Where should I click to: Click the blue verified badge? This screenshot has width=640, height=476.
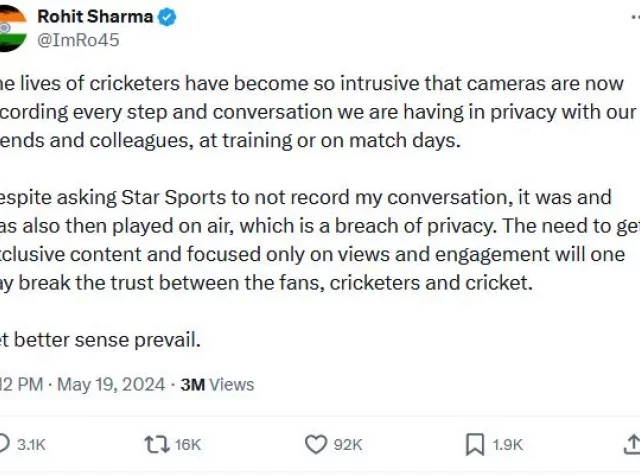pos(167,17)
